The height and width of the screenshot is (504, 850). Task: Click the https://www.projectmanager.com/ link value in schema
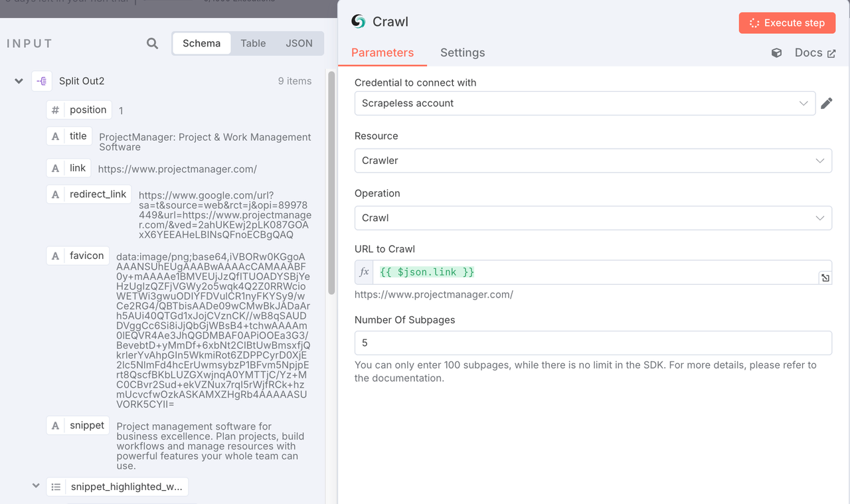coord(177,169)
